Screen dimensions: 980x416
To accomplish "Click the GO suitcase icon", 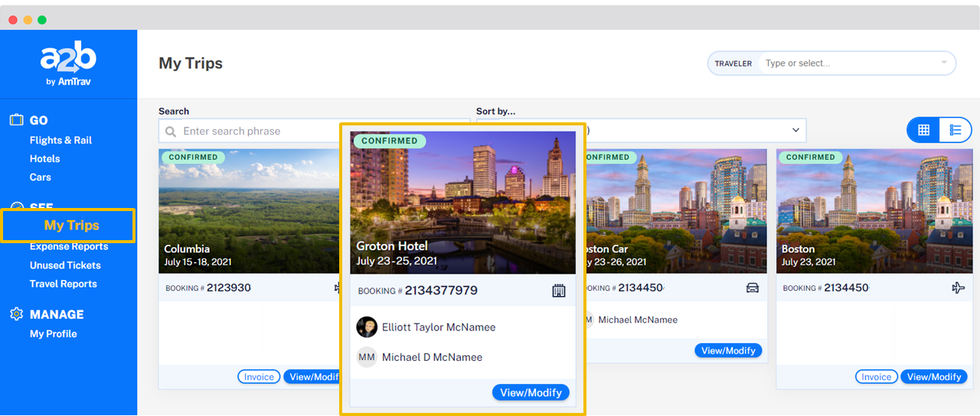I will pos(16,120).
